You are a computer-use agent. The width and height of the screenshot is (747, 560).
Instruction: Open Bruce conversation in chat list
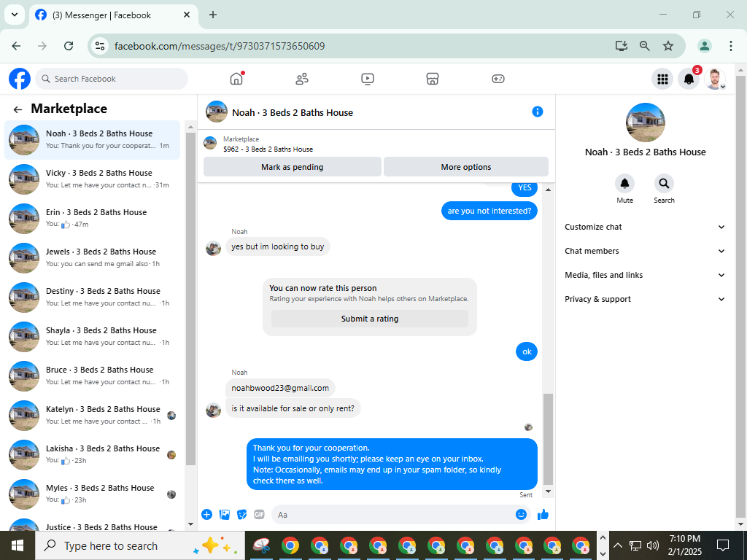coord(93,376)
